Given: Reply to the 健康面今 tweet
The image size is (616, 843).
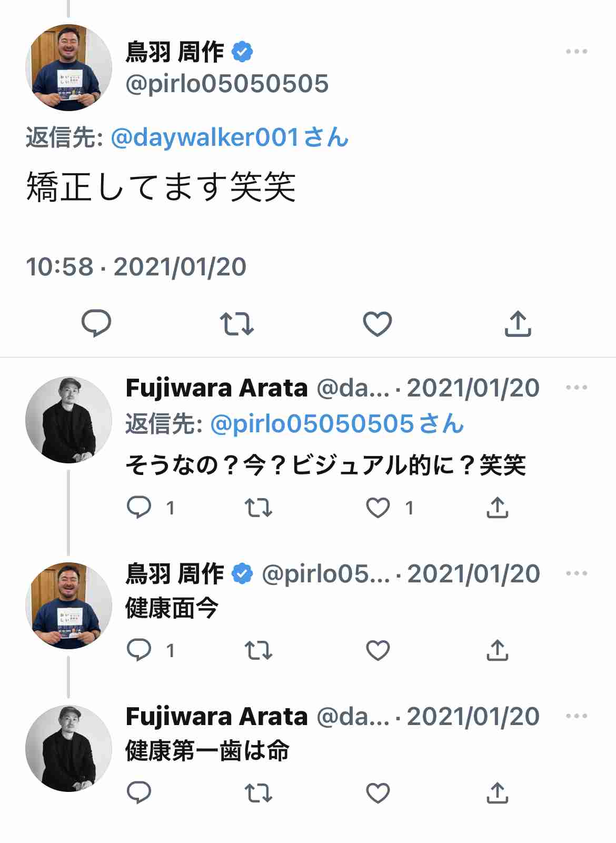Looking at the screenshot, I should coord(139,650).
